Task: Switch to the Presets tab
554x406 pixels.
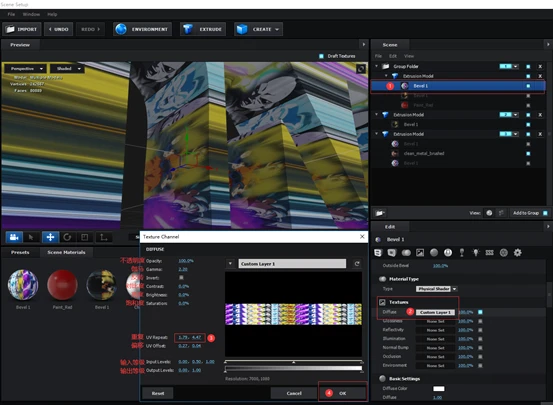Action: 20,252
